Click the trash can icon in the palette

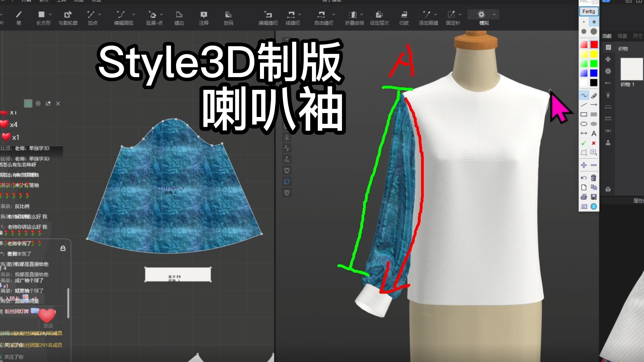[x=594, y=178]
